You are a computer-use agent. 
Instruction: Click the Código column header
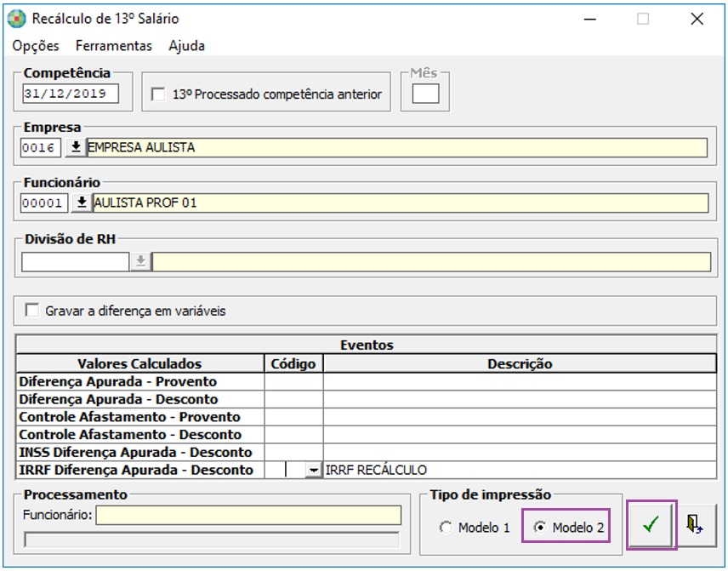click(x=294, y=363)
